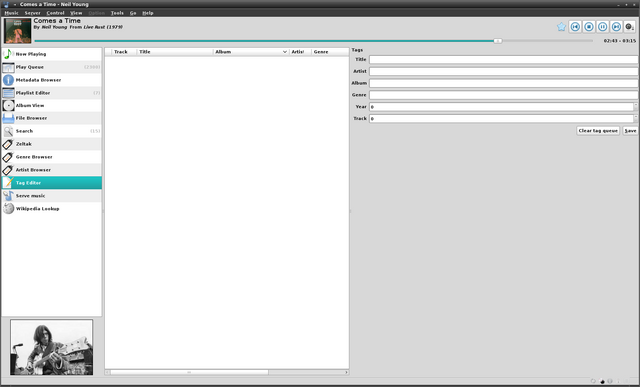Viewport: 640px width, 387px height.
Task: Click the track list scroll-left arrow
Action: [x=107, y=372]
